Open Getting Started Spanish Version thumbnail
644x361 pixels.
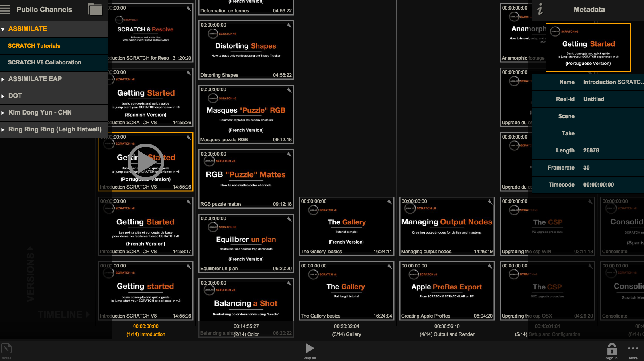click(146, 98)
